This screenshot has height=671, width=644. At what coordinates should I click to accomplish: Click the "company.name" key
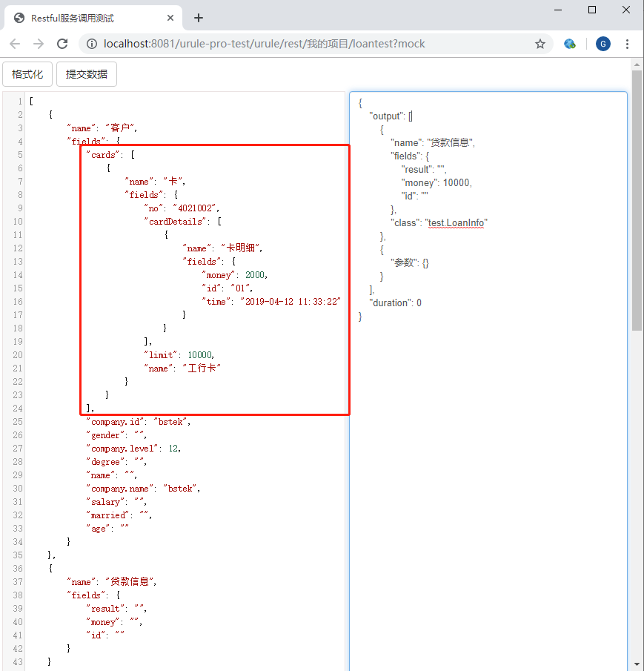click(x=120, y=489)
